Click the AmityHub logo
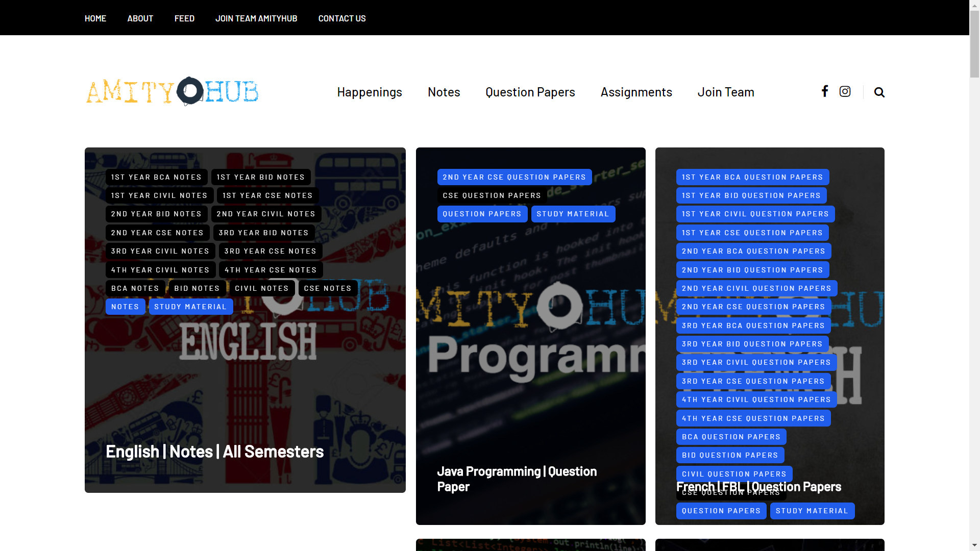 pos(173,91)
